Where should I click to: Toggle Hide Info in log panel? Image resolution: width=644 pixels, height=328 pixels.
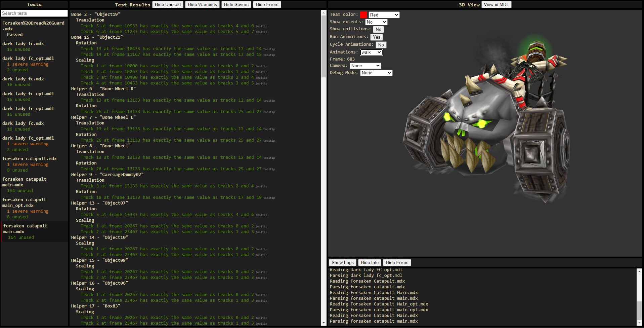370,262
